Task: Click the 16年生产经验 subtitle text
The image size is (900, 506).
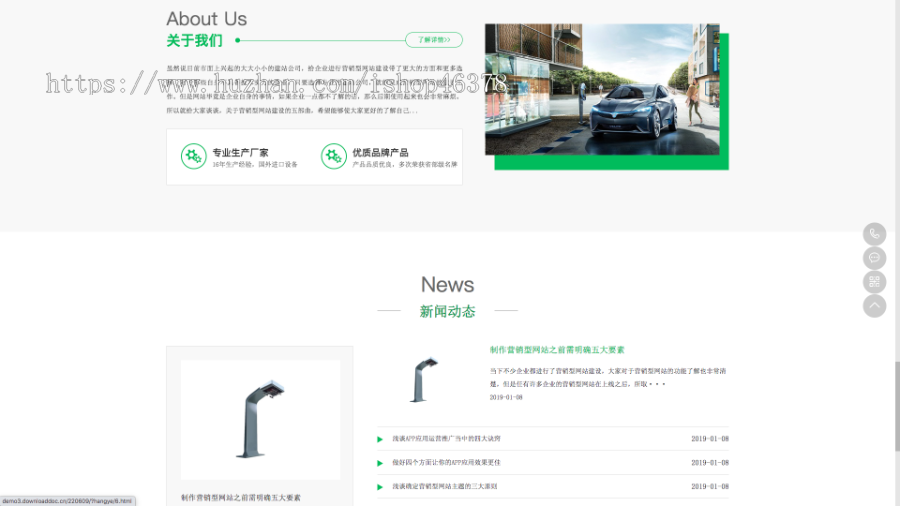Action: 255,165
